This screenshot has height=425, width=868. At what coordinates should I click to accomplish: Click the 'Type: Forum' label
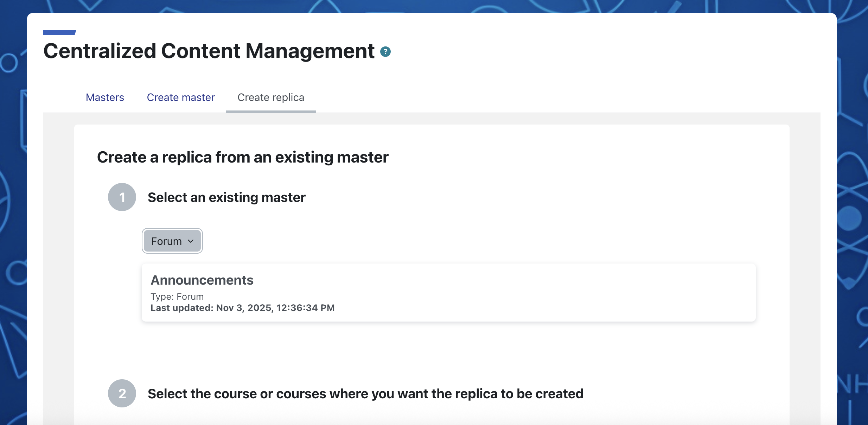click(x=177, y=297)
